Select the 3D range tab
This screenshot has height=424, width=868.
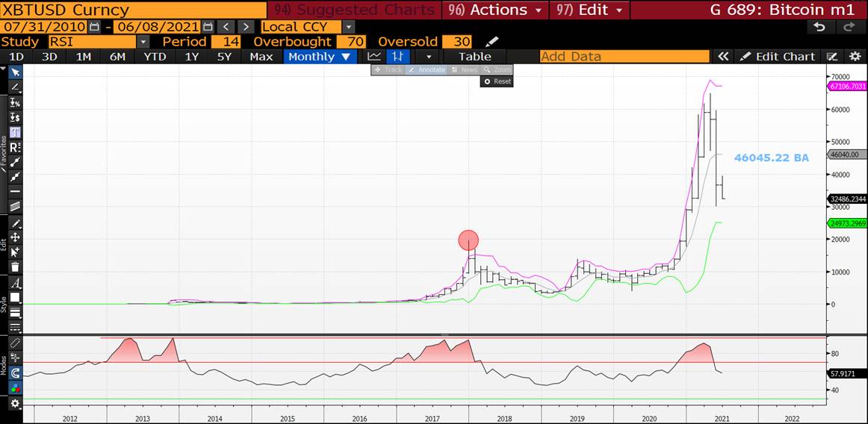50,57
